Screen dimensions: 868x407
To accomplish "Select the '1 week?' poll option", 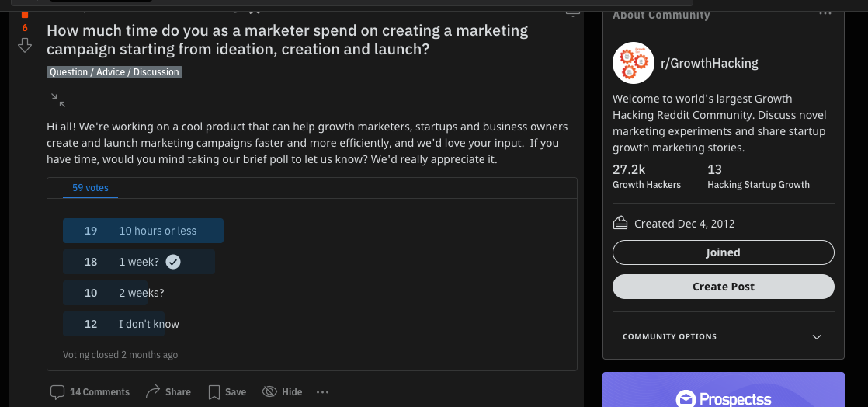I will point(139,262).
